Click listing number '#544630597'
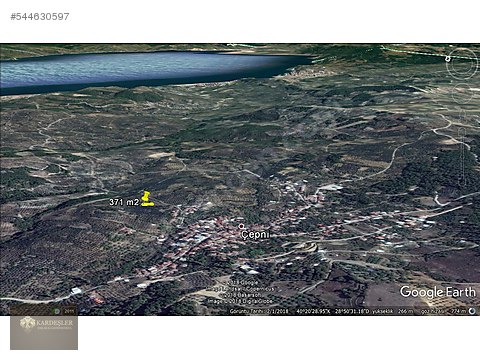Screen dimensions: 480x360 (x=40, y=17)
